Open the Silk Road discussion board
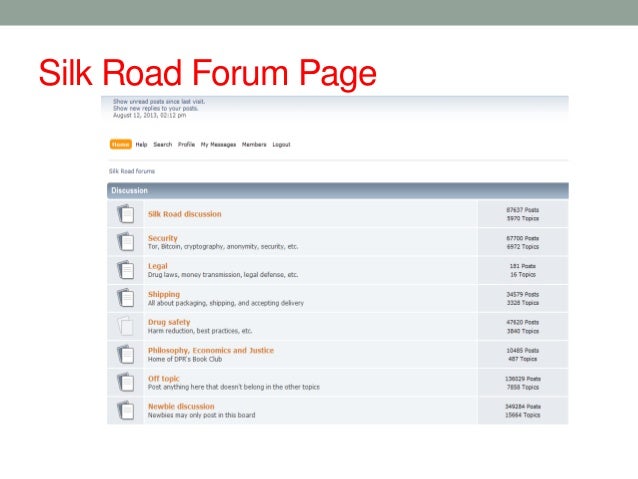Screen dimensions: 638x479 pyautogui.click(x=185, y=214)
